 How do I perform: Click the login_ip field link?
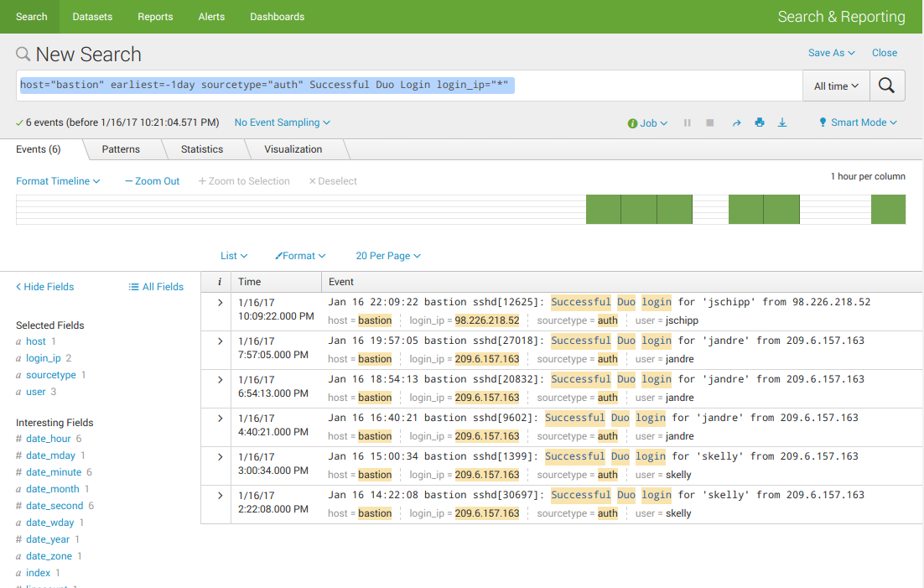(x=43, y=358)
